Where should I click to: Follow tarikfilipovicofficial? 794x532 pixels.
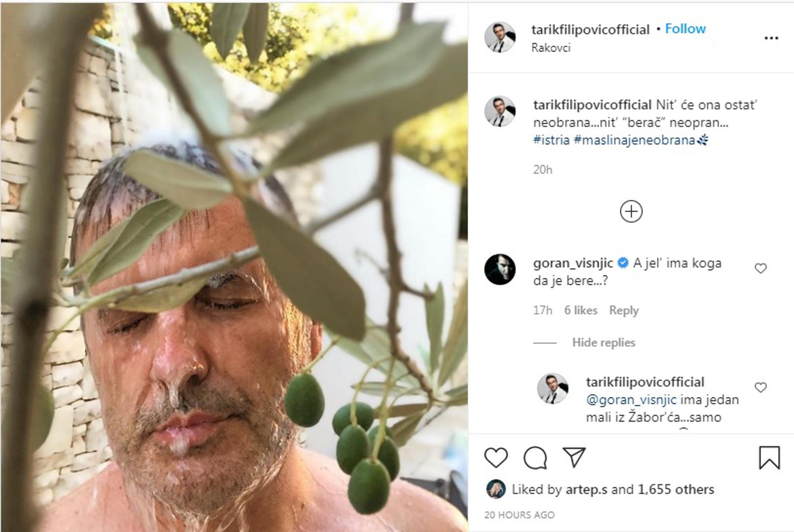click(x=685, y=29)
